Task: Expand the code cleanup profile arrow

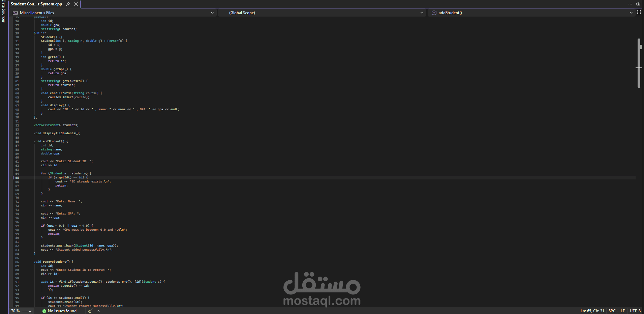Action: click(x=98, y=311)
